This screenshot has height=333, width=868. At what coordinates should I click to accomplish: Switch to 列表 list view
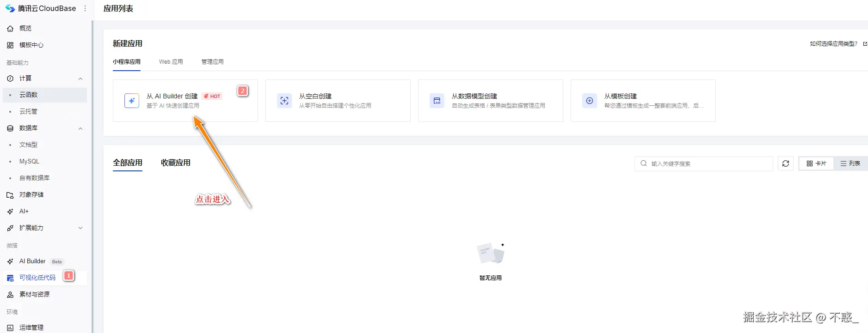click(x=850, y=163)
